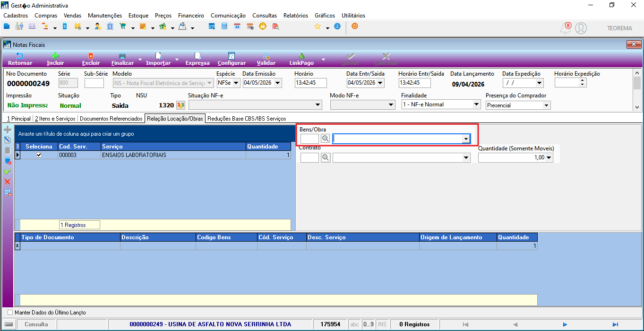Open the Presença do Comprador dropdown
This screenshot has width=644, height=331.
point(547,105)
